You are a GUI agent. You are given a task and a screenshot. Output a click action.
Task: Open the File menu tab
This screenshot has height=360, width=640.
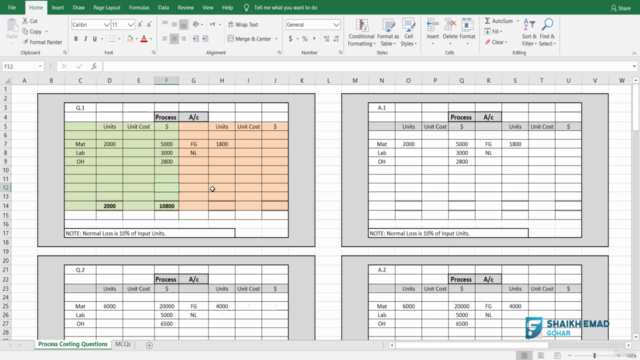tap(12, 7)
